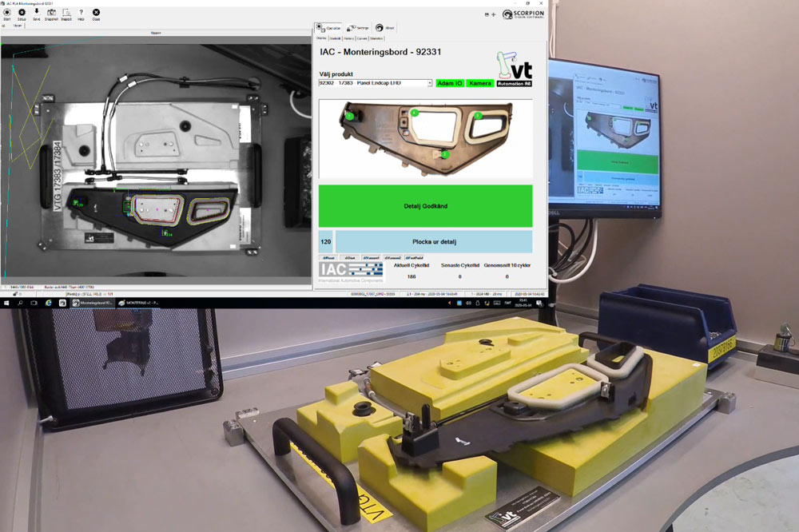Open Setup with the gear toolbar icon
The height and width of the screenshot is (532, 799).
(22, 14)
